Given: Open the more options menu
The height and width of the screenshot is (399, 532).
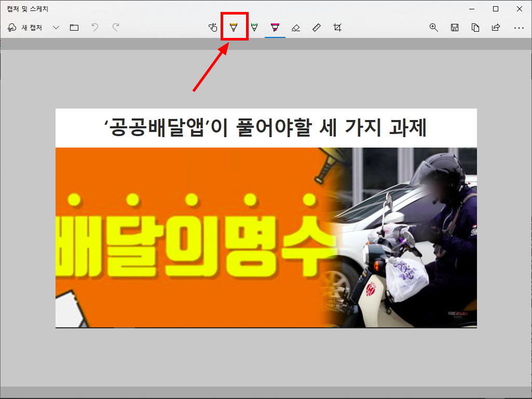Looking at the screenshot, I should (519, 28).
